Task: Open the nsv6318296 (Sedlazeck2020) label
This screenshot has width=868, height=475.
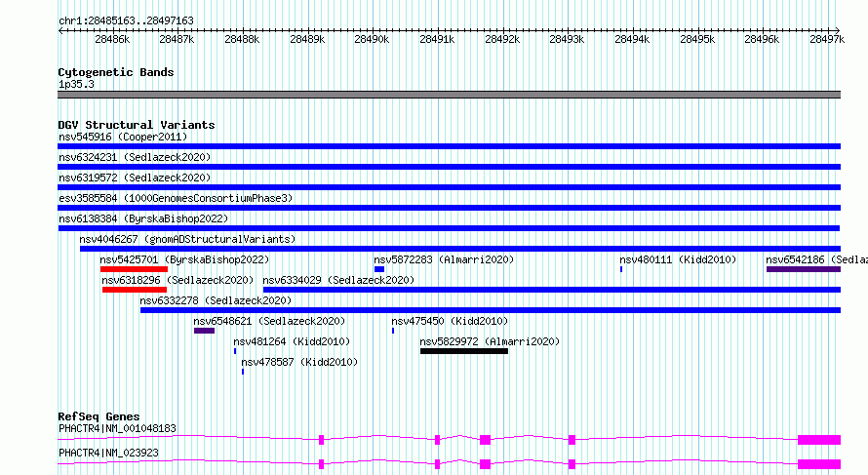Action: [x=178, y=280]
